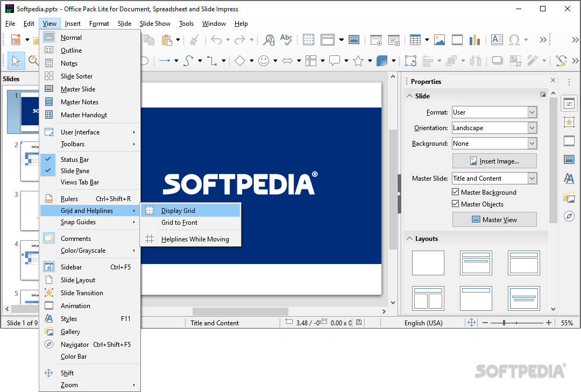Toggle the Slide Pane menu option
This screenshot has height=392, width=581.
pos(90,171)
